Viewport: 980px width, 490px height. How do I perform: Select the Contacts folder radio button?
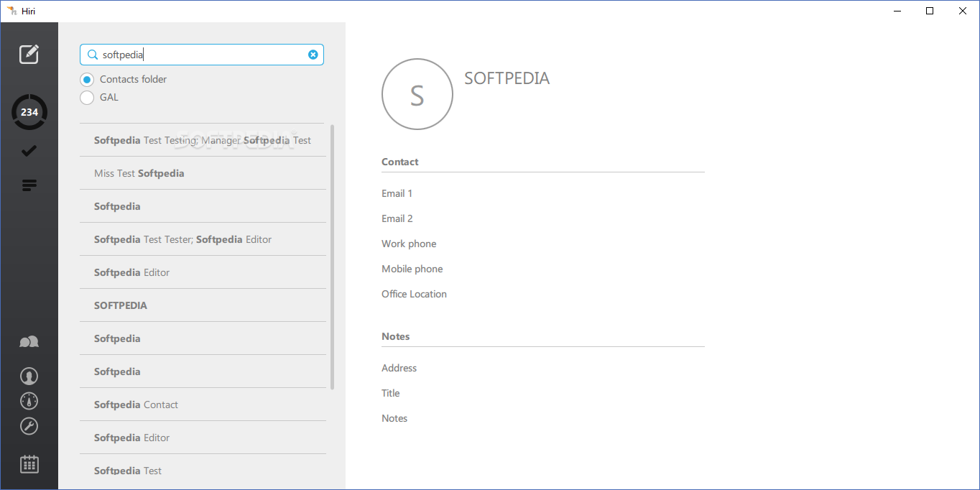point(87,80)
